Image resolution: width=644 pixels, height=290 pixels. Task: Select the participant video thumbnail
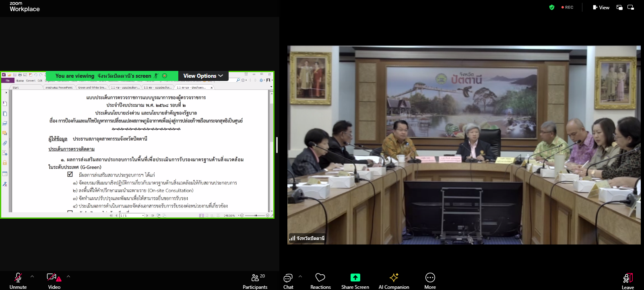point(464,145)
